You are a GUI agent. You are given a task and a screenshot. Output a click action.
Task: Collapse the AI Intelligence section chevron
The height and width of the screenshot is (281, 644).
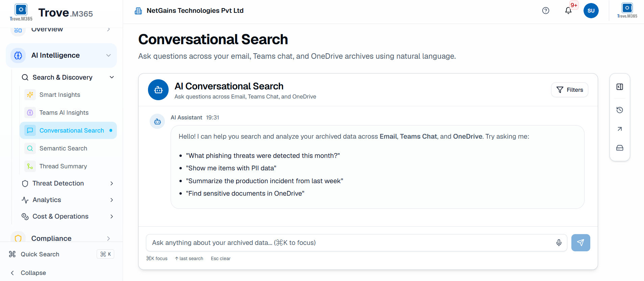tap(108, 55)
